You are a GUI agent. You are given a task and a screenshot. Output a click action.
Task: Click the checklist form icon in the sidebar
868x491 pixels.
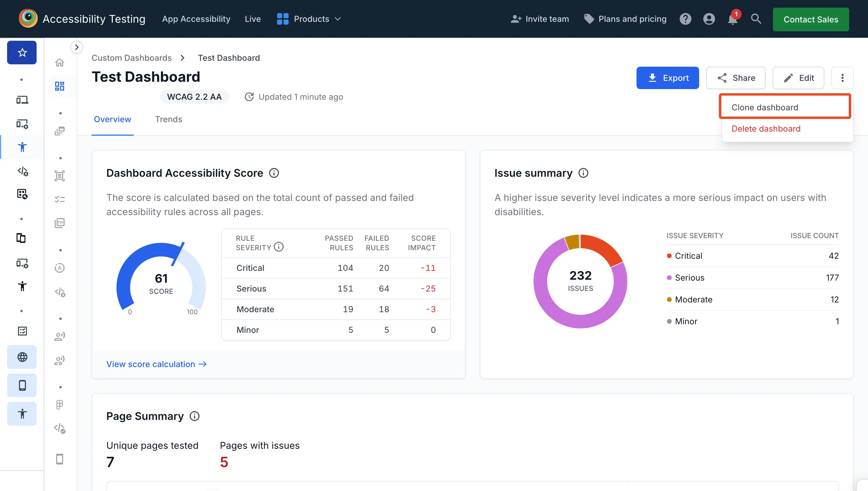22,331
